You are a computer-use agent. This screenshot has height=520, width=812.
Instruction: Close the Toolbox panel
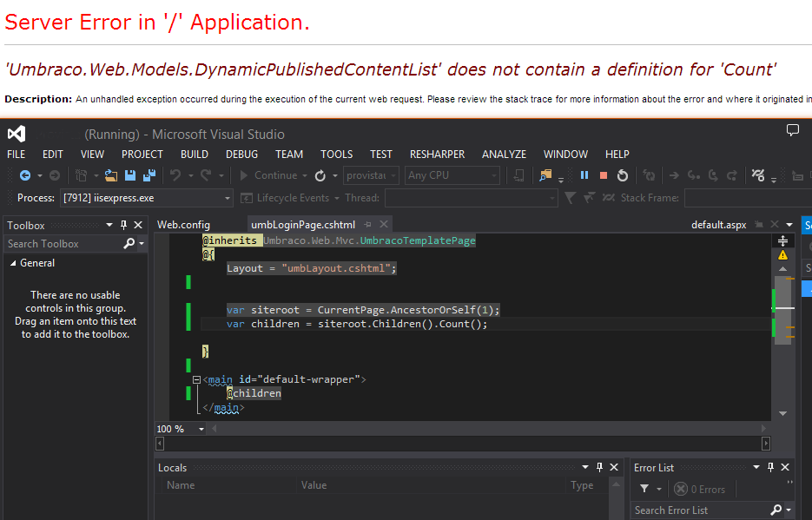[x=138, y=225]
